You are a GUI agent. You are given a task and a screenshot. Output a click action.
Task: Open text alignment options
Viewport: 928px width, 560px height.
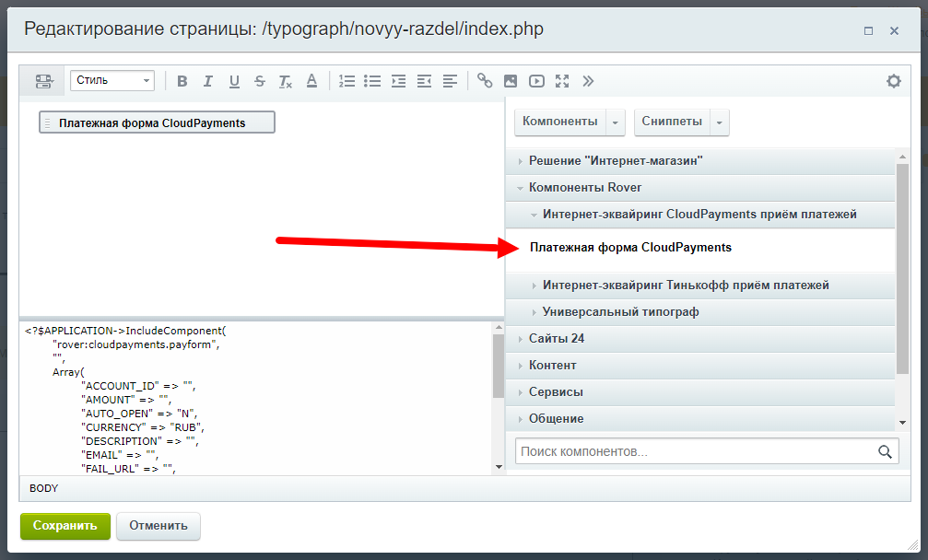point(450,81)
